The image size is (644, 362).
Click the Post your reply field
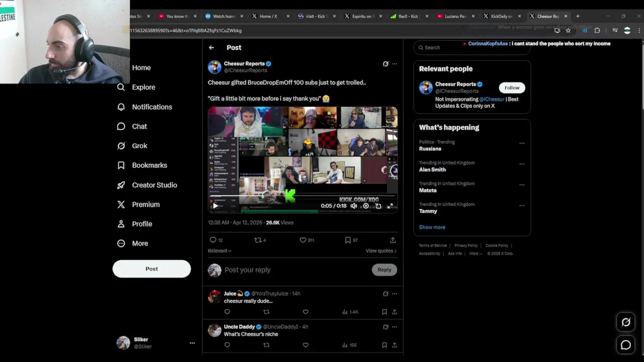[296, 270]
